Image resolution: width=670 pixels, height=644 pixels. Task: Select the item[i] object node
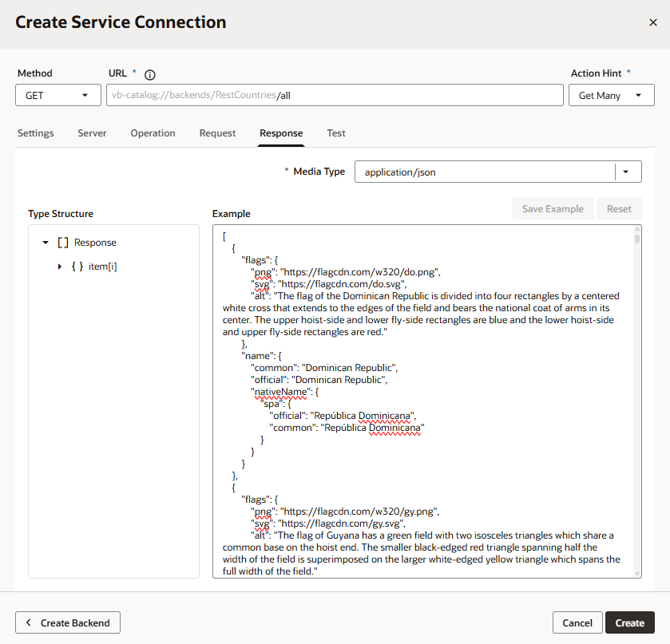[102, 267]
